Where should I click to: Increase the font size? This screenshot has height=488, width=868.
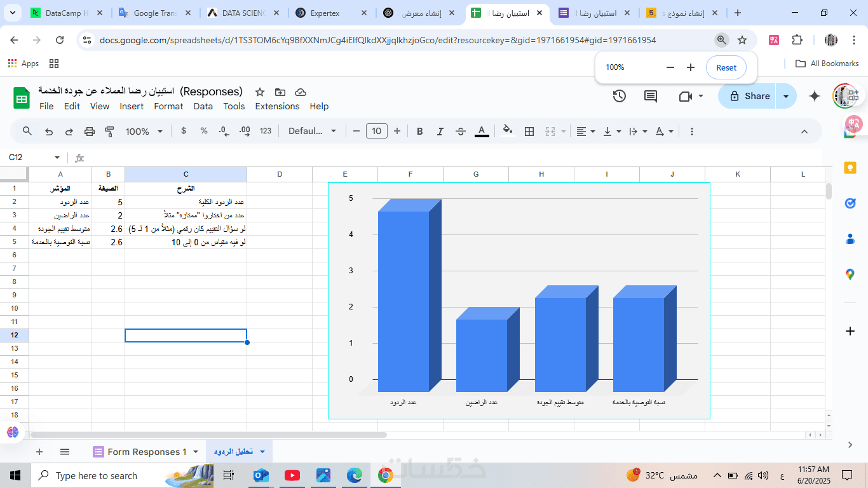[397, 132]
